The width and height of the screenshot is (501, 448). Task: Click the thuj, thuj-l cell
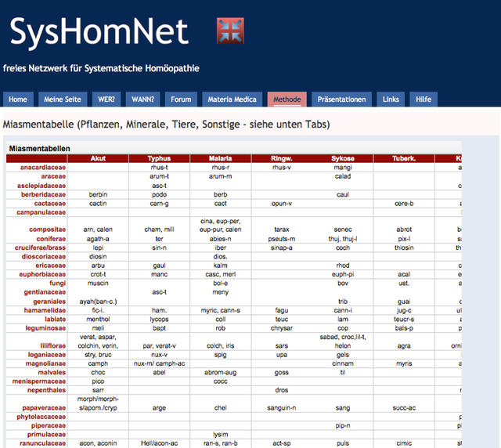coord(343,239)
